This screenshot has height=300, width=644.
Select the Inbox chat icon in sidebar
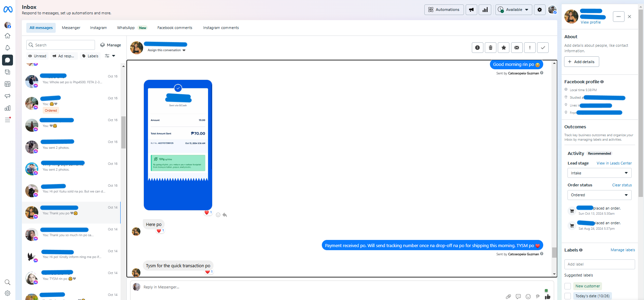[8, 60]
